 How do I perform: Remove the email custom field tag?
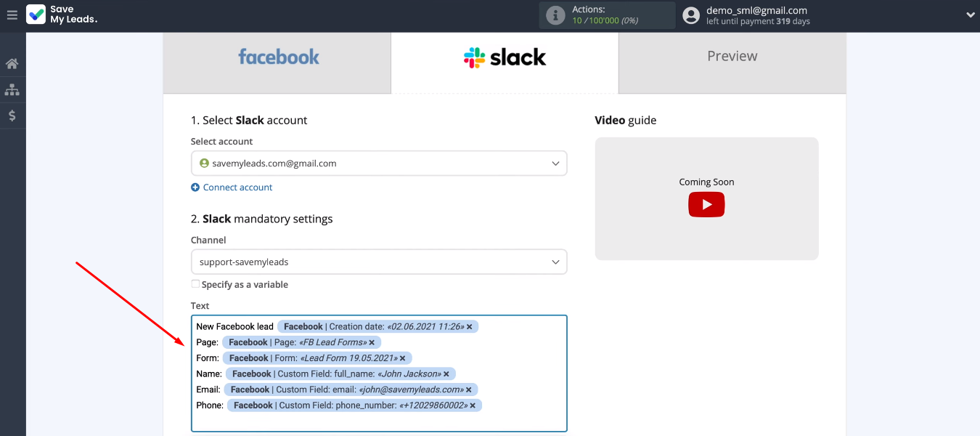[x=469, y=390]
